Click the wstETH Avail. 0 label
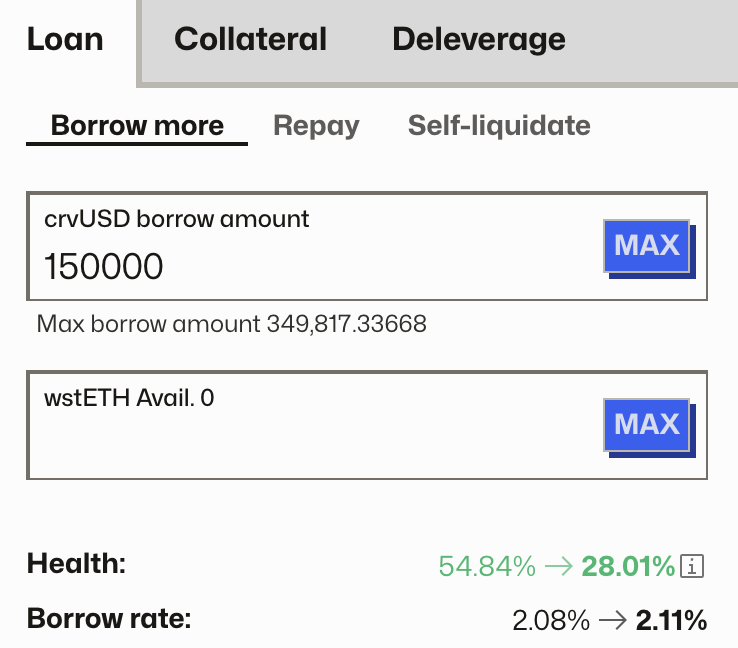 129,398
